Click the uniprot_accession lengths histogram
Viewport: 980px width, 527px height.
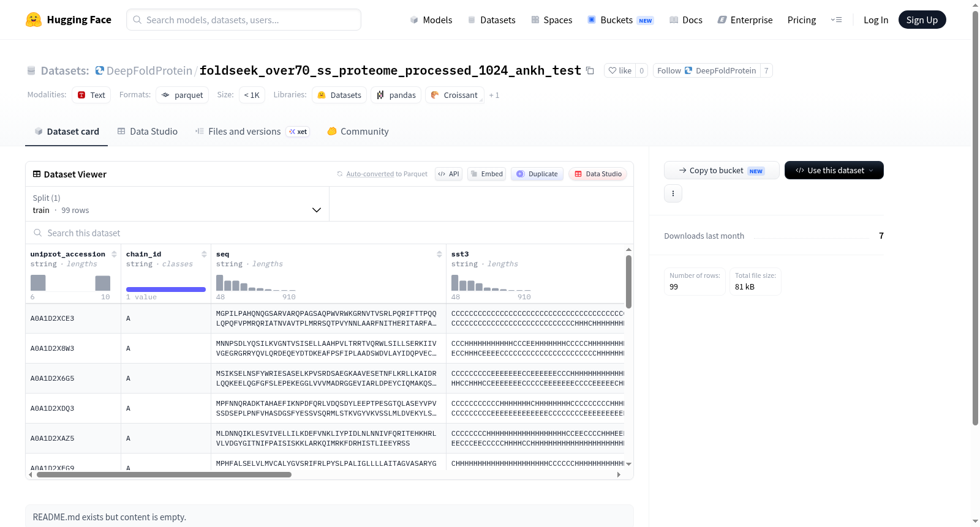point(70,282)
